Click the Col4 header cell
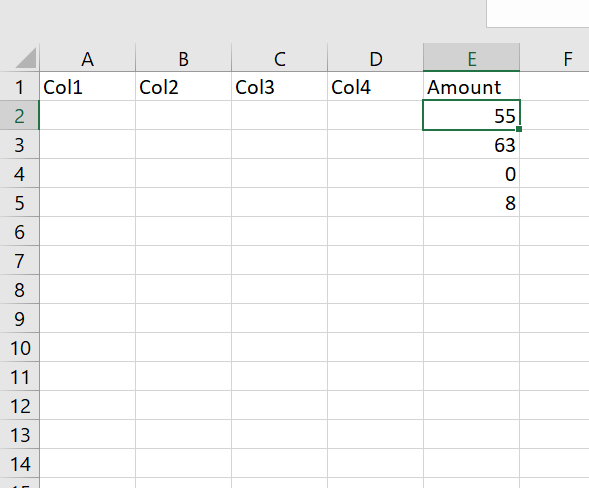The width and height of the screenshot is (589, 488). (376, 86)
